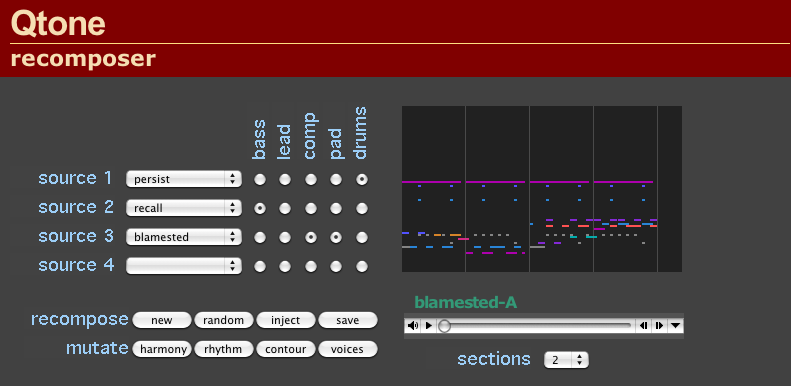
Task: Click the source 1 label
Action: point(75,178)
